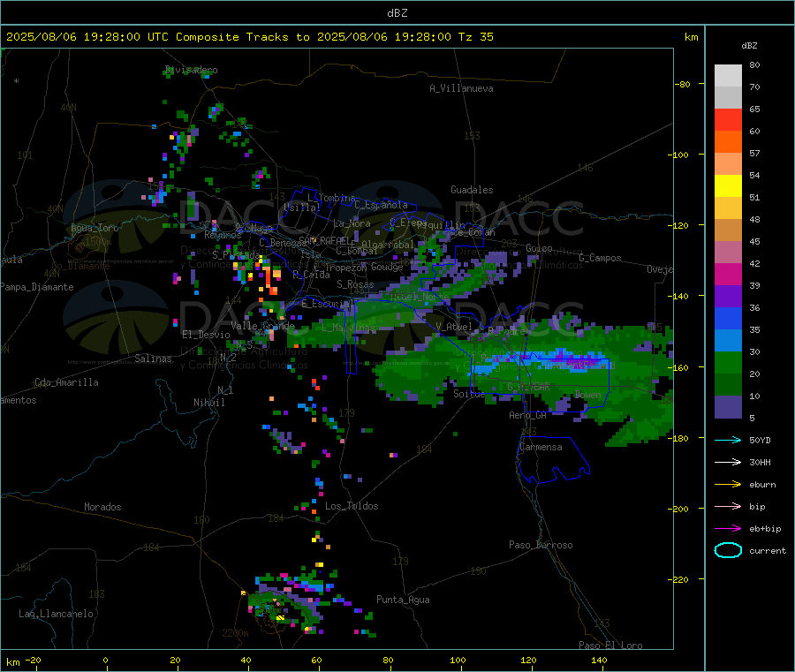Select the light gray 70-80 dBZ swatch
Viewport: 795px width, 672px height.
[x=728, y=76]
